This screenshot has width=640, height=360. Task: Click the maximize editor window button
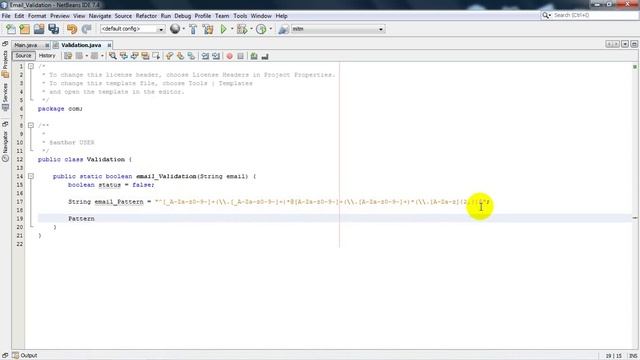coord(634,44)
